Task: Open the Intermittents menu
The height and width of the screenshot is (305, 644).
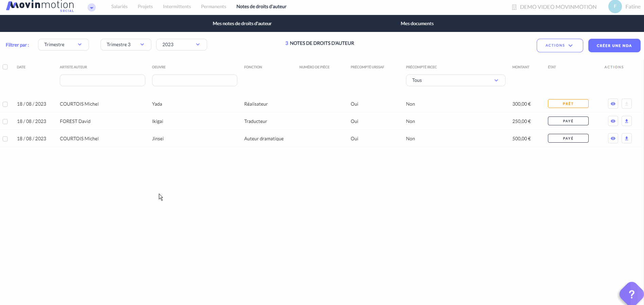Action: (x=177, y=6)
